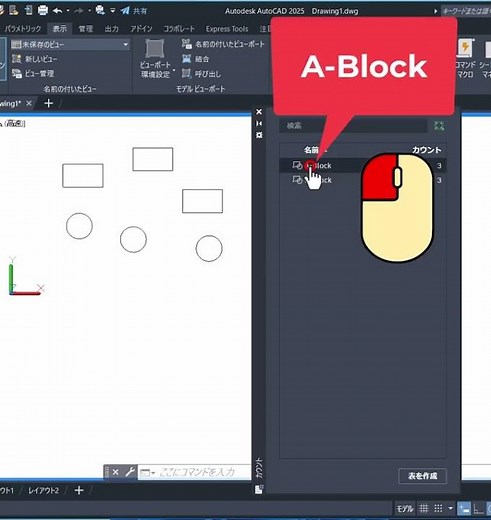Open the Undo history dropdown arrow
Viewport: 491px width, 520px height.
(x=68, y=11)
